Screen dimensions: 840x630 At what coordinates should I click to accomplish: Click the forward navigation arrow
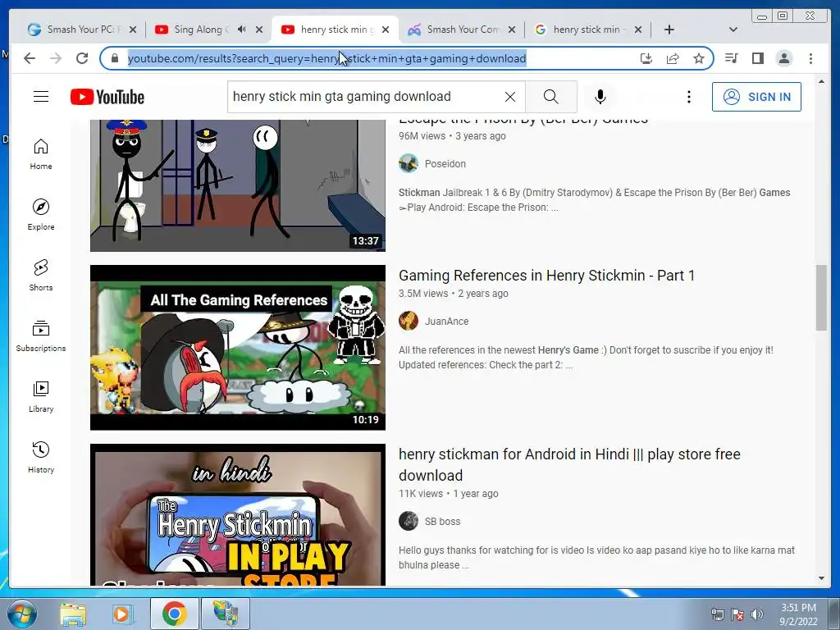pos(56,58)
